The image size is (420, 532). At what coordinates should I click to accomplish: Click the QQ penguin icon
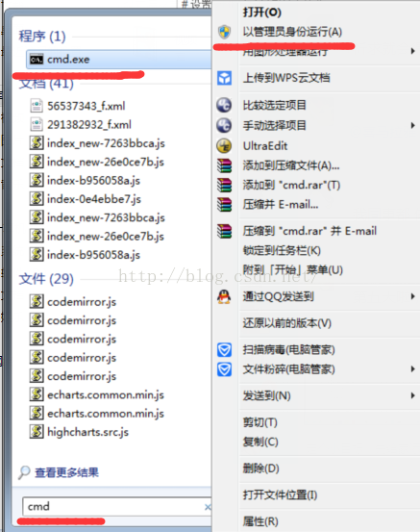(x=224, y=296)
